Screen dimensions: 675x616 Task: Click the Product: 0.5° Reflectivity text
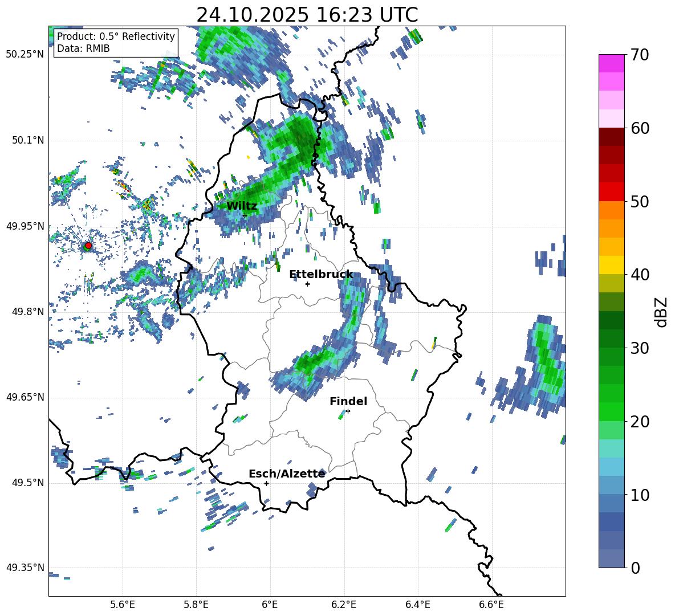tap(116, 36)
